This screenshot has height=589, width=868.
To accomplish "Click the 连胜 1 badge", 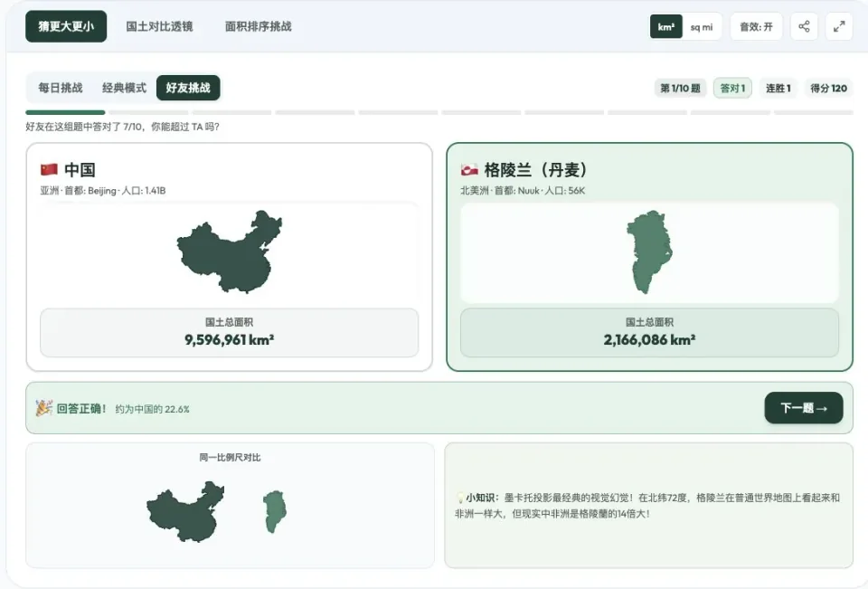I will tap(778, 88).
